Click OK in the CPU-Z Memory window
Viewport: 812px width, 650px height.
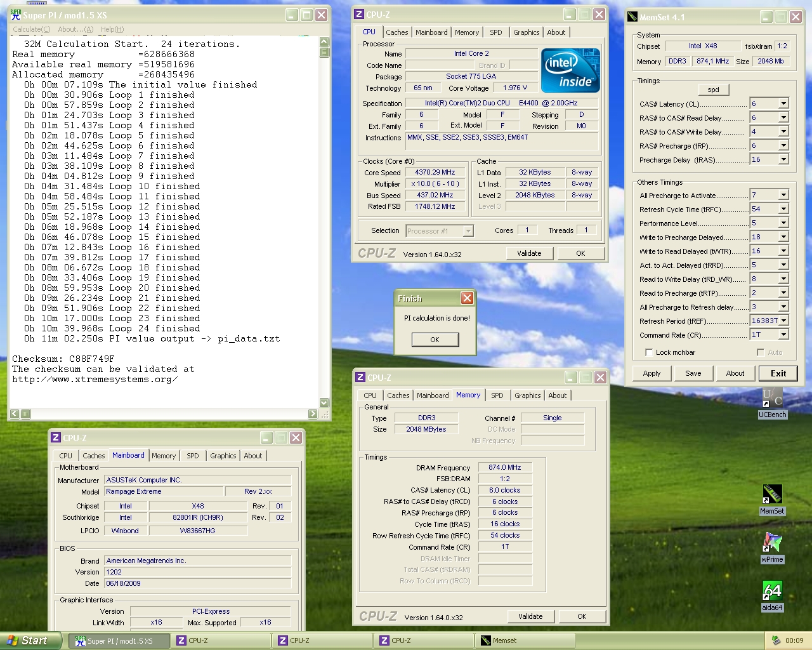tap(582, 616)
